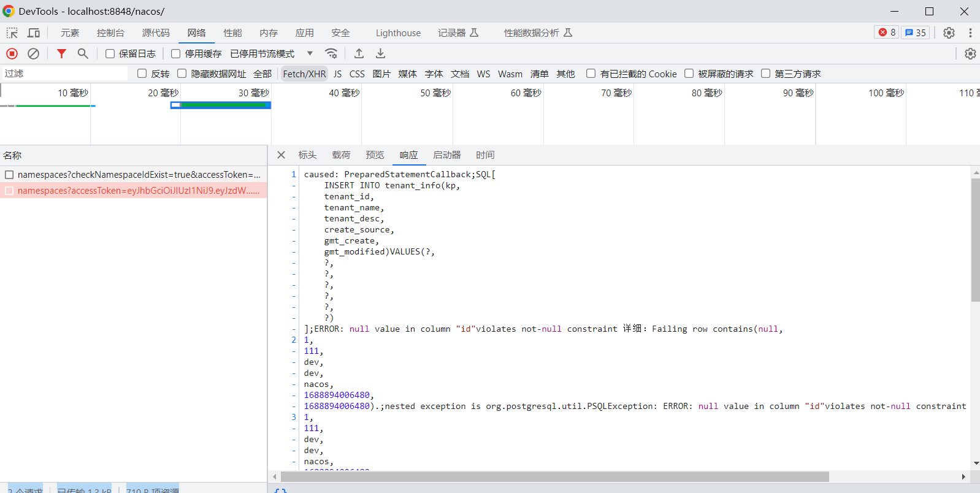
Task: Open the Performance panel tab
Action: (x=232, y=33)
